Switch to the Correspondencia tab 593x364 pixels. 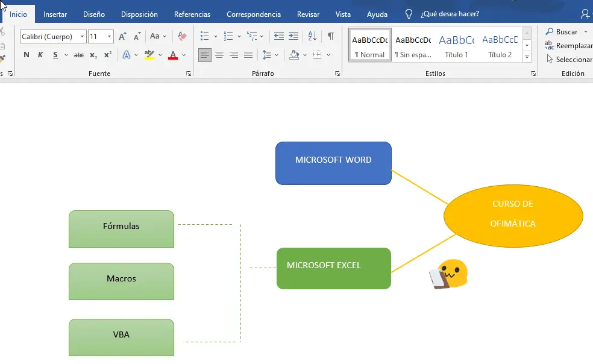click(x=253, y=14)
